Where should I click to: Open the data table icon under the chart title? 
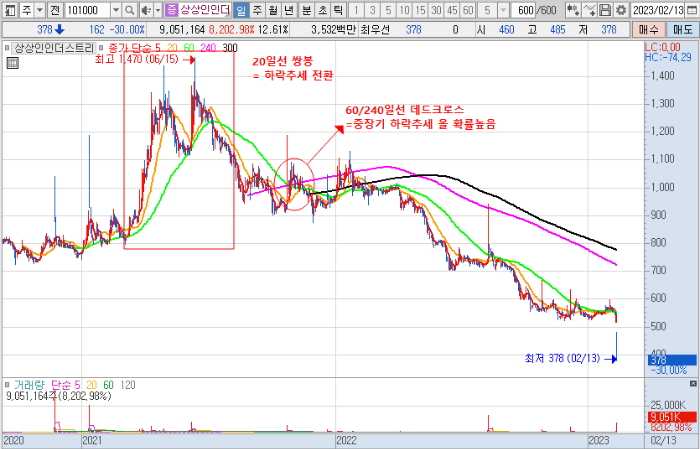(12, 63)
